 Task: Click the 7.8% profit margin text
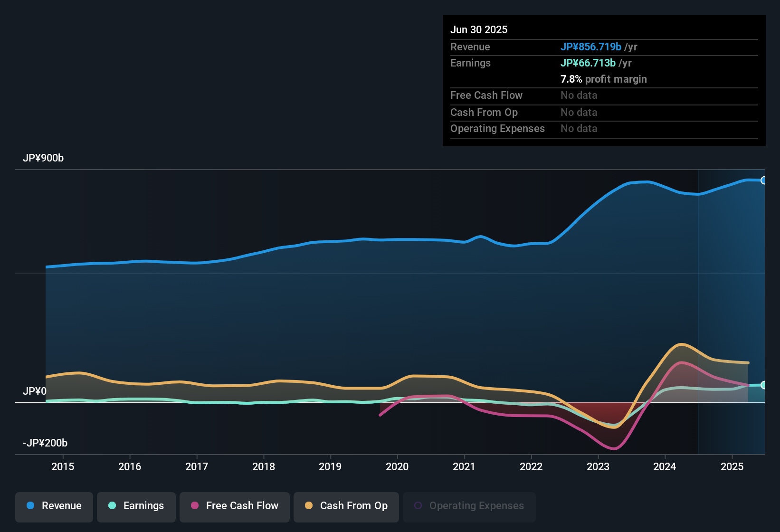click(604, 79)
